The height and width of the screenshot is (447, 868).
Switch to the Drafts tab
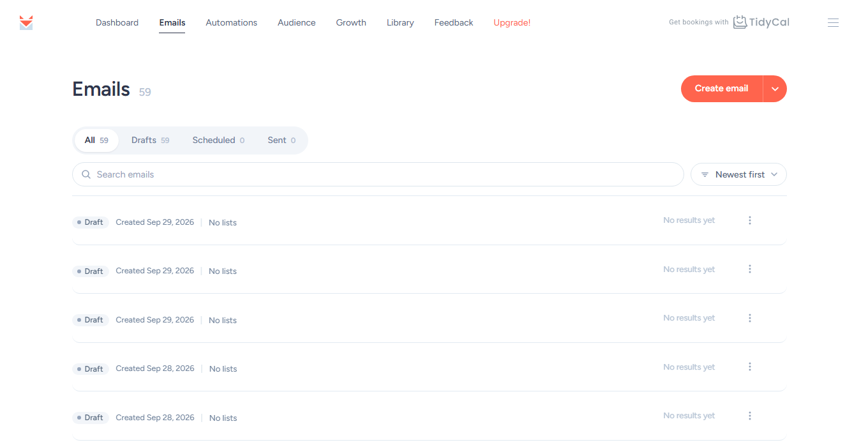[151, 140]
